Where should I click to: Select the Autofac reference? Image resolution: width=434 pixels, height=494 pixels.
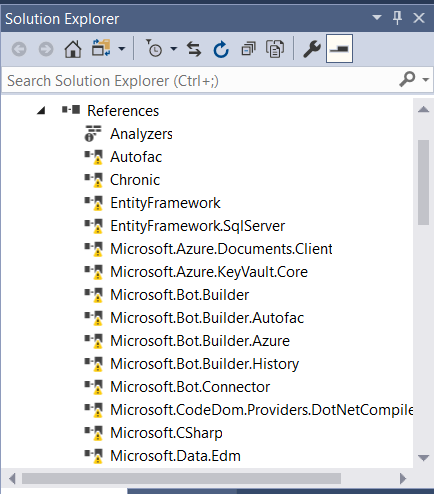[136, 157]
